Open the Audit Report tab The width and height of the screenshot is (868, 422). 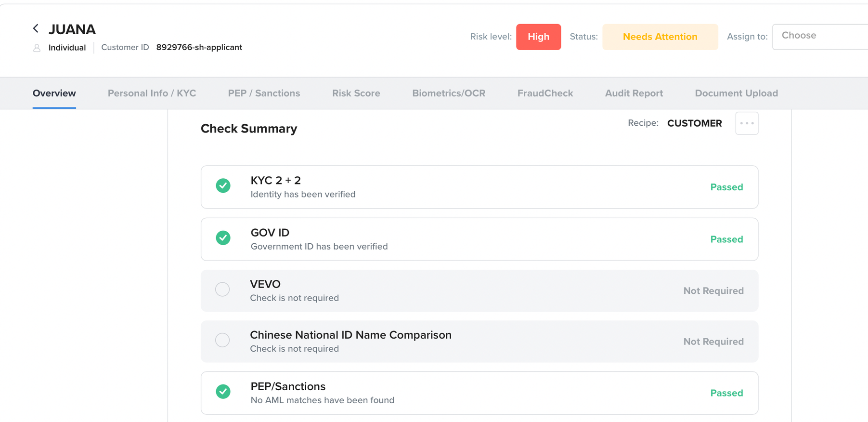click(x=634, y=93)
